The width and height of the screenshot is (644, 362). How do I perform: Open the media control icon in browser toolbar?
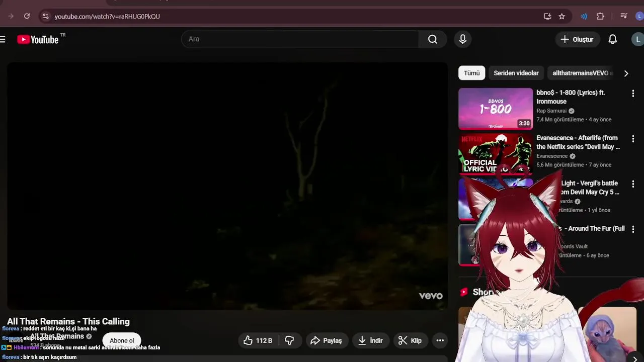pos(624,16)
